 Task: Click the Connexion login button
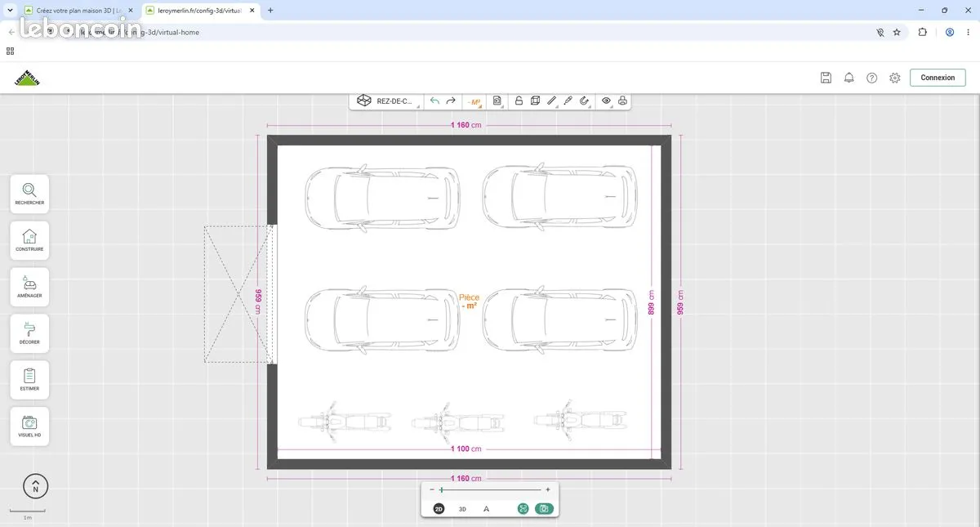[x=938, y=78]
